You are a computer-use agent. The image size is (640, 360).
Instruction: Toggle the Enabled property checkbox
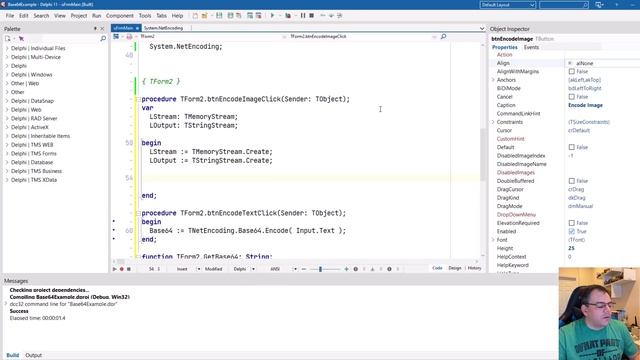click(x=571, y=231)
